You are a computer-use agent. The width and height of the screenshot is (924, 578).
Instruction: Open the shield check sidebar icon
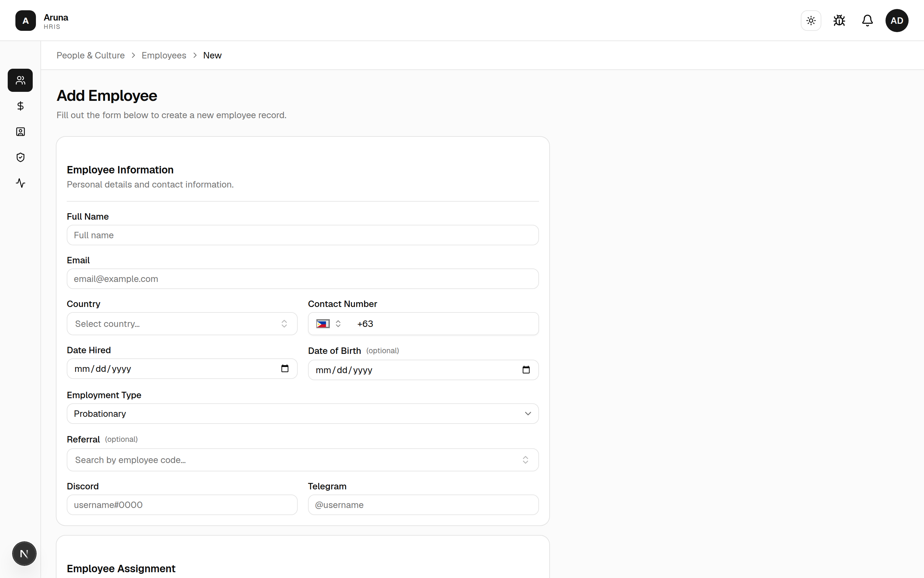coord(20,157)
